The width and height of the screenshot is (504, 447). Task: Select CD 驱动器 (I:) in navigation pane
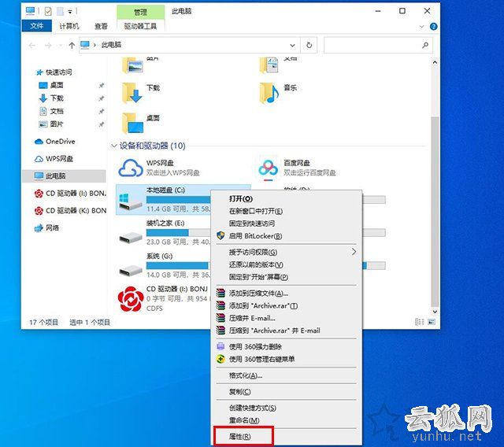70,194
